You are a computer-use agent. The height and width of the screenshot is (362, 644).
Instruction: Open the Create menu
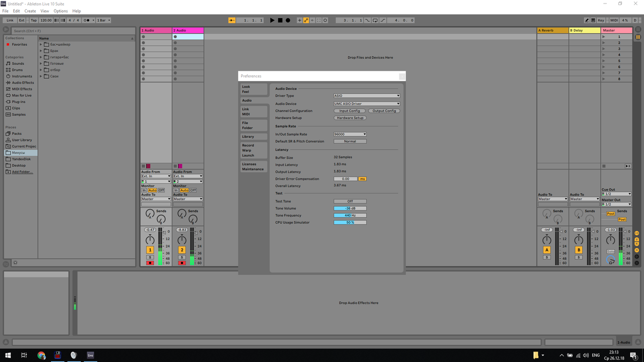coord(30,11)
